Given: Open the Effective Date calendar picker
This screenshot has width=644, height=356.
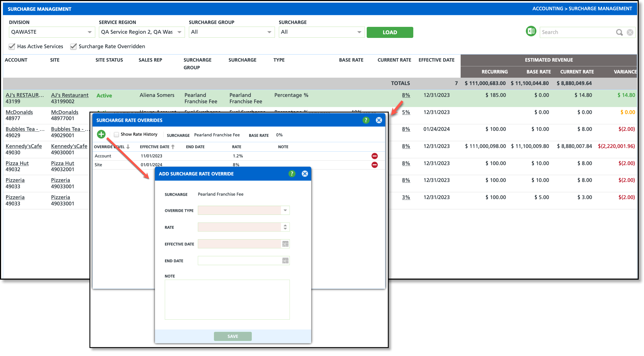Looking at the screenshot, I should tap(285, 244).
